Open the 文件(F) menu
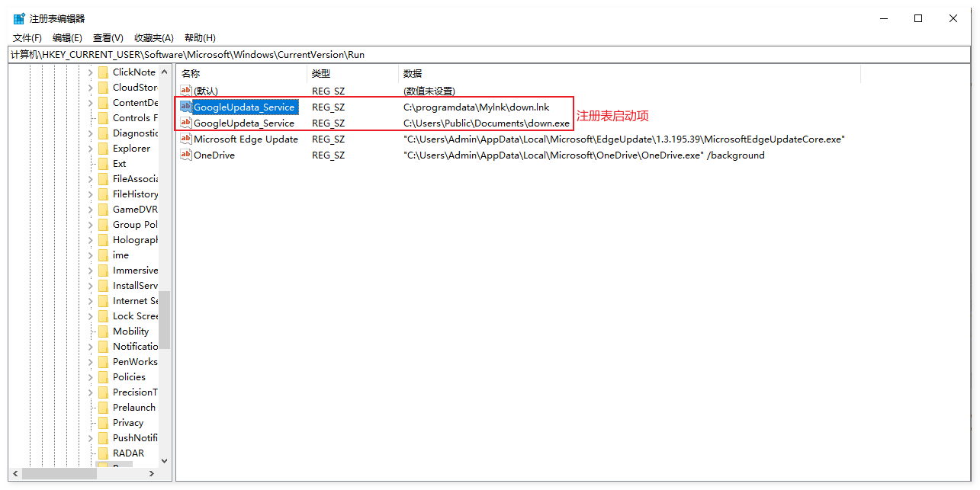This screenshot has width=980, height=490. pos(27,37)
